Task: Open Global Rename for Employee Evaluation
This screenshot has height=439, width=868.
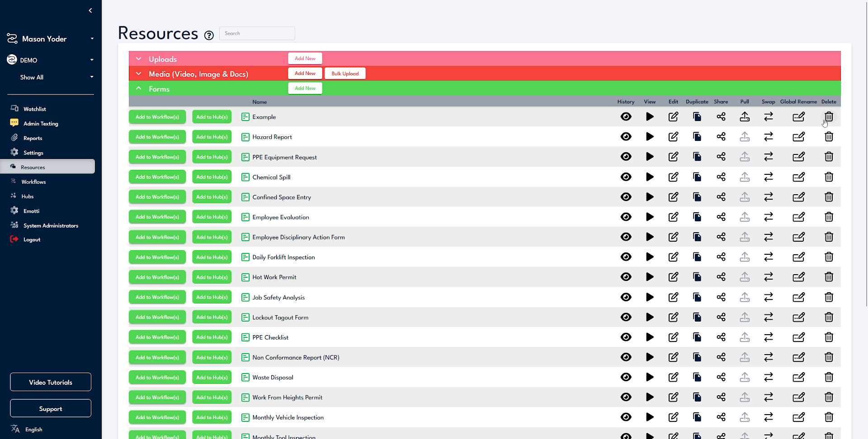Action: coord(798,217)
